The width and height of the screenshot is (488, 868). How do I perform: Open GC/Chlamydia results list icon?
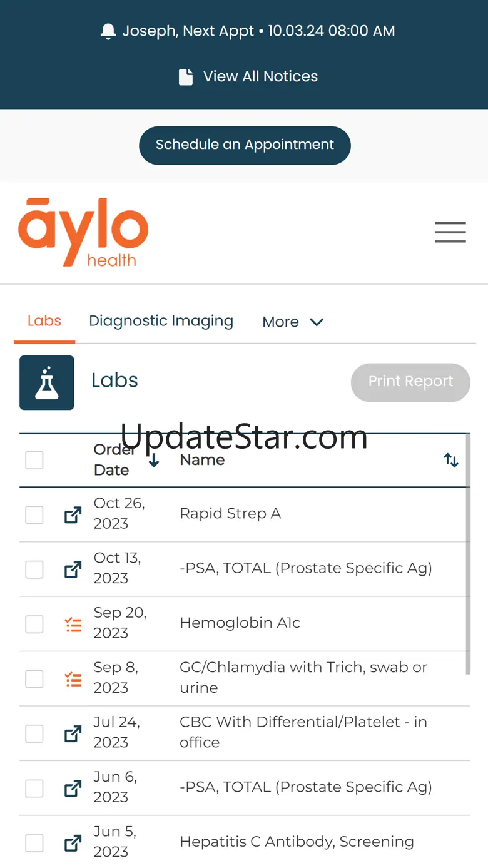[x=73, y=679]
